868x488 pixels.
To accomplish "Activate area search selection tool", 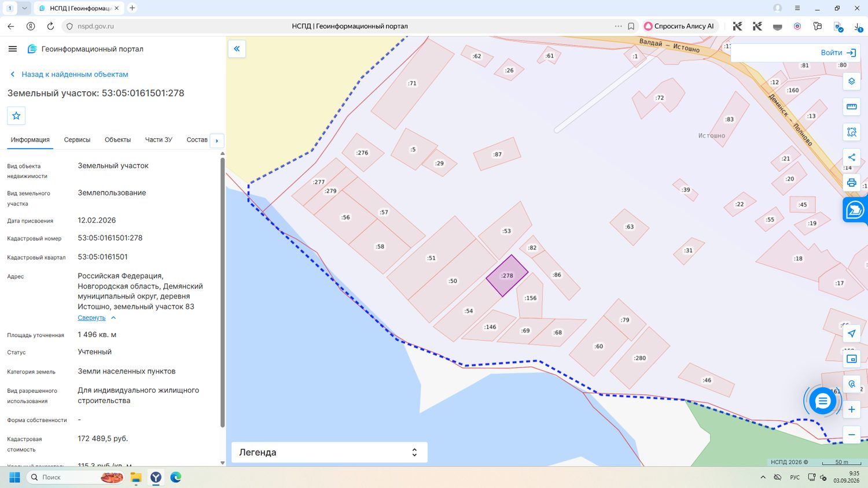I will click(x=851, y=132).
